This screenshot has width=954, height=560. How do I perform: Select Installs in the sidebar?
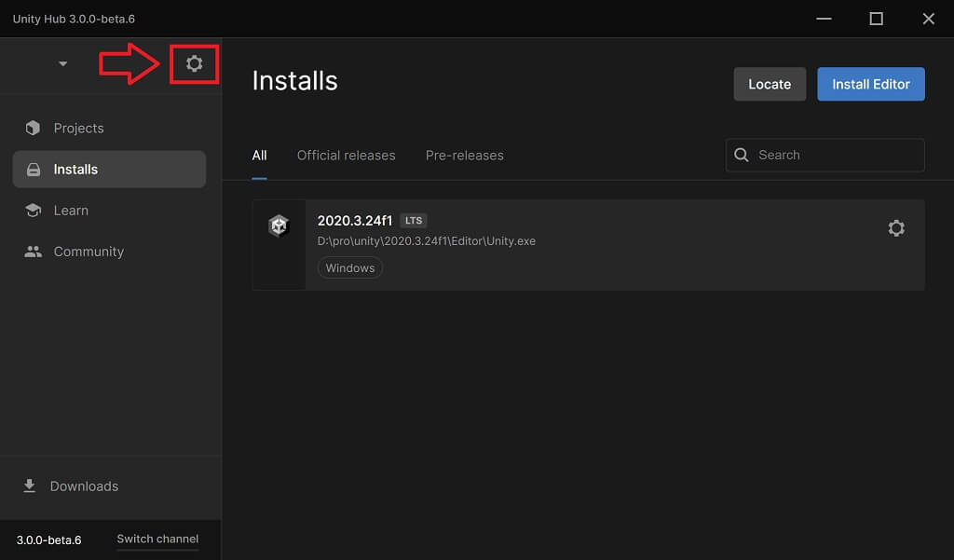[110, 170]
